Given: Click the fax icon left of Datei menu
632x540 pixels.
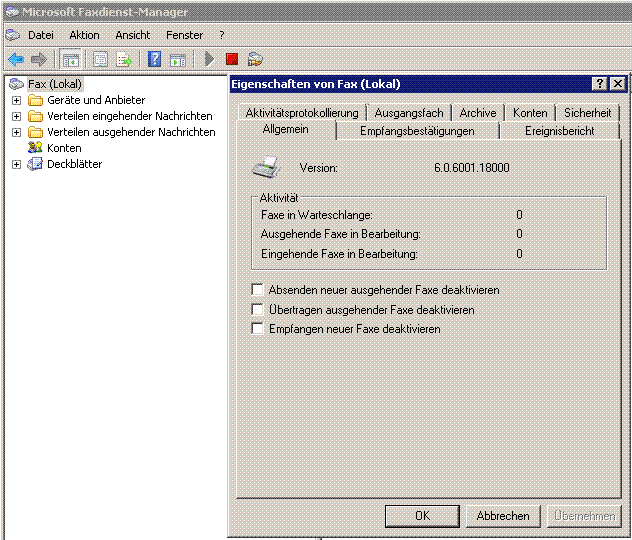Looking at the screenshot, I should [x=12, y=35].
